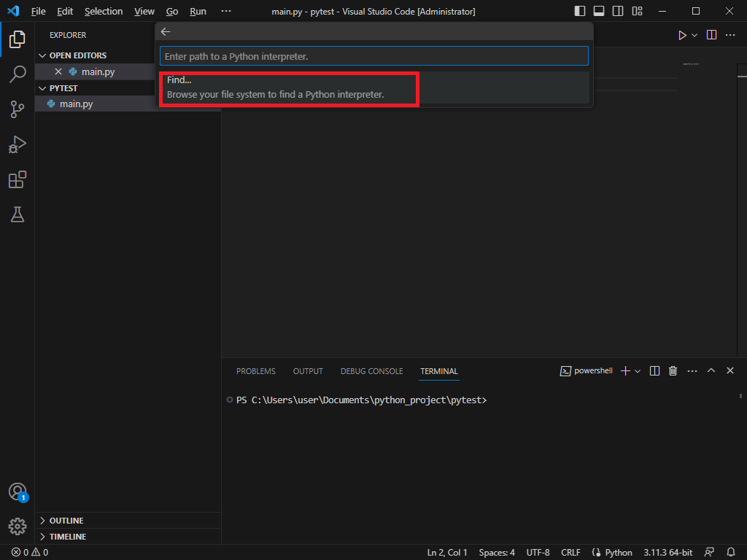Open the Accounts icon in activity bar
Image resolution: width=747 pixels, height=560 pixels.
pyautogui.click(x=18, y=491)
